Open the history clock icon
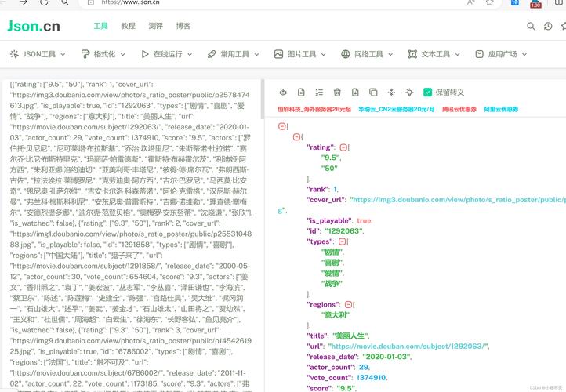Screen dimensions: 566x392 point(548,26)
